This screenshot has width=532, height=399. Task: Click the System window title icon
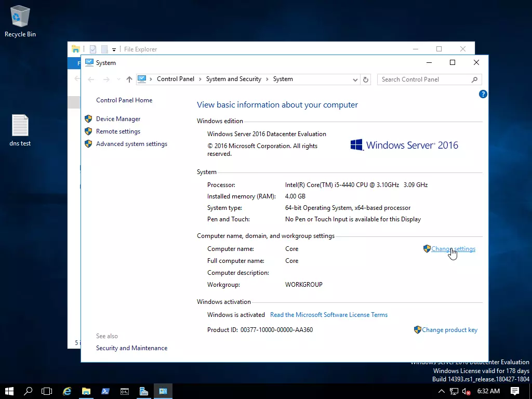click(89, 62)
